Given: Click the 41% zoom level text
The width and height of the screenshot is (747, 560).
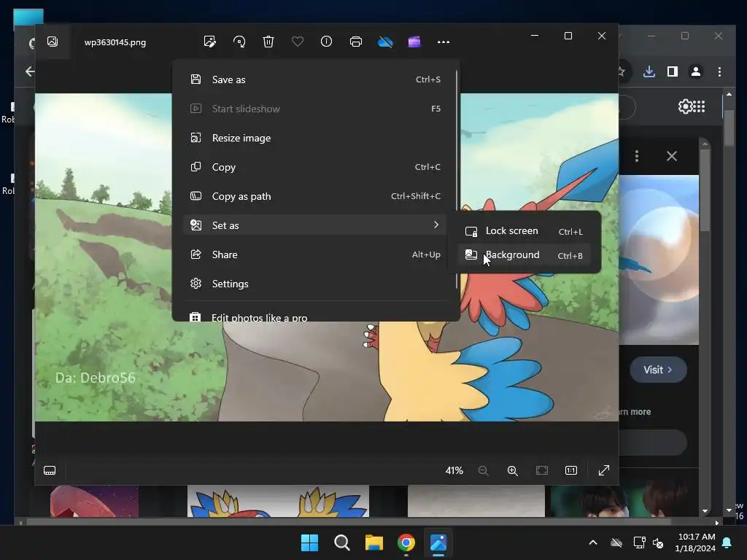Looking at the screenshot, I should point(454,470).
